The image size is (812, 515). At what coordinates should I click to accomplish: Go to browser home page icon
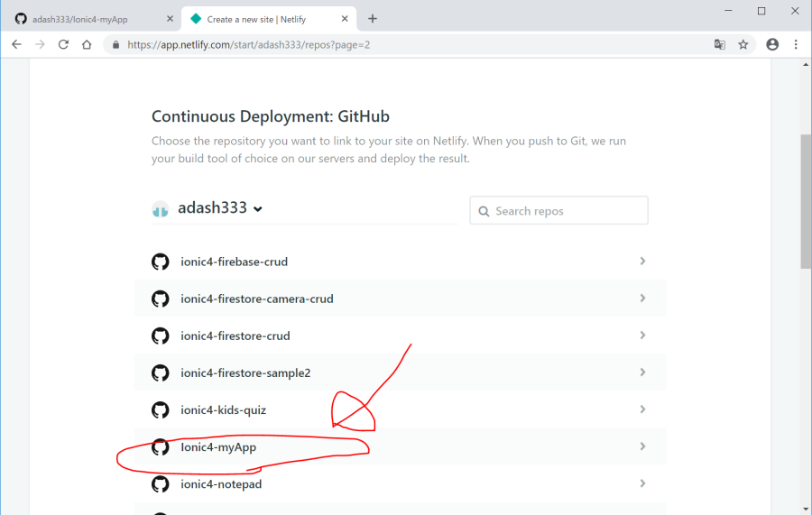click(87, 44)
